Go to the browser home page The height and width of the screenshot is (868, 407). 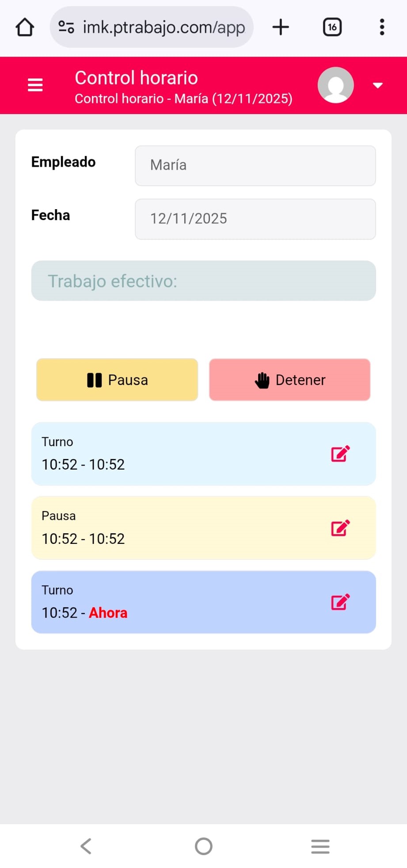click(x=25, y=27)
